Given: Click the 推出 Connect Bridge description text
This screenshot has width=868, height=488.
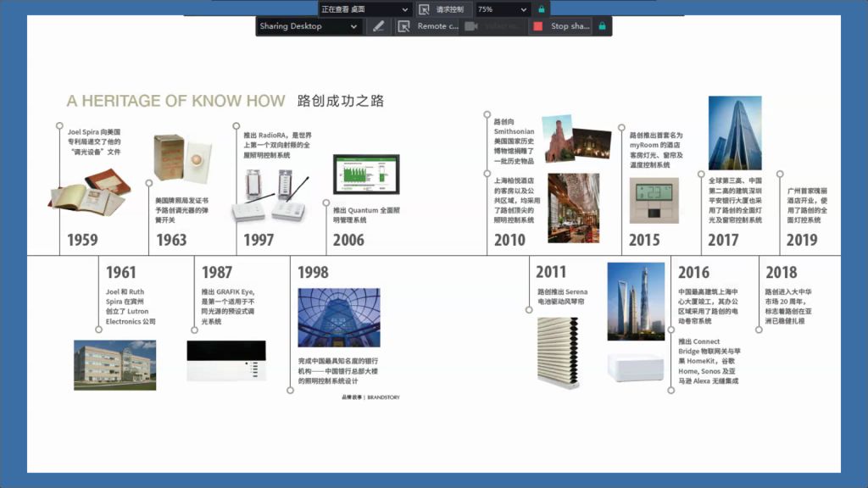Looking at the screenshot, I should (709, 361).
